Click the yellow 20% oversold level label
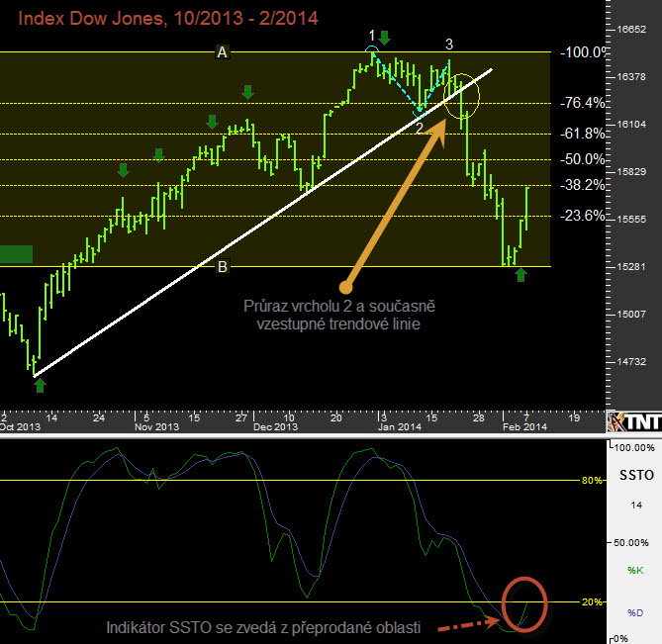Viewport: 662px width, 644px height. tap(592, 602)
